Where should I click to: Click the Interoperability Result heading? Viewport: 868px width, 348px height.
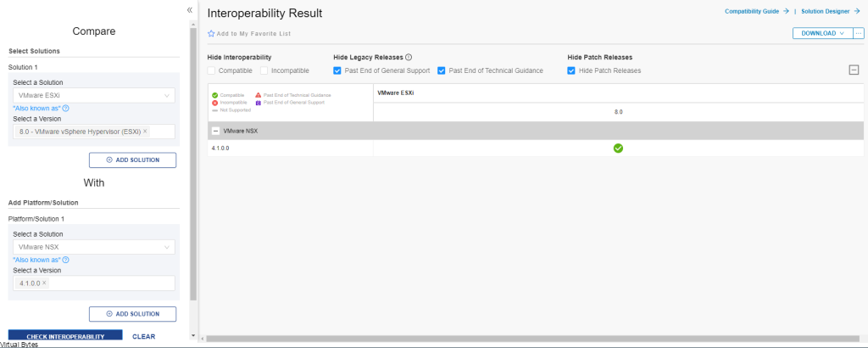point(264,13)
